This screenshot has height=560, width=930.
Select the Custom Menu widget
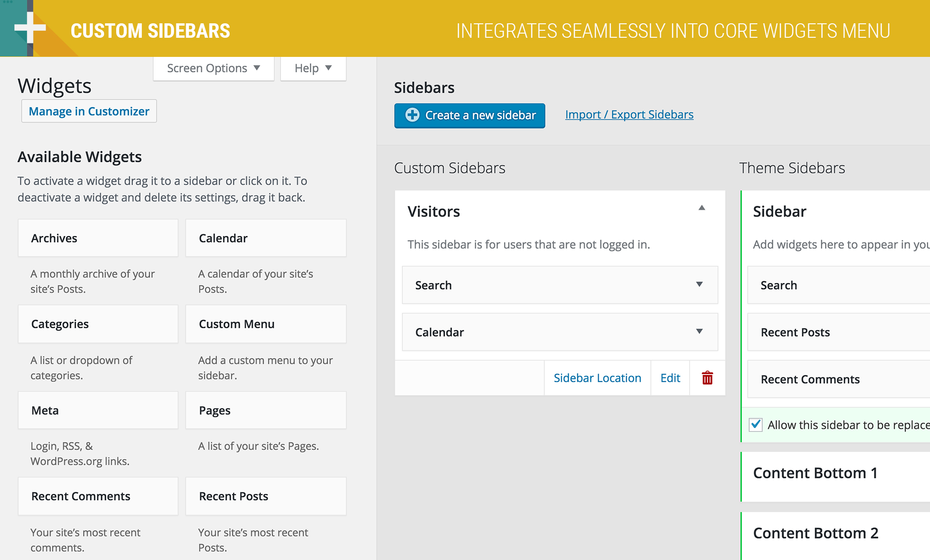(x=266, y=324)
